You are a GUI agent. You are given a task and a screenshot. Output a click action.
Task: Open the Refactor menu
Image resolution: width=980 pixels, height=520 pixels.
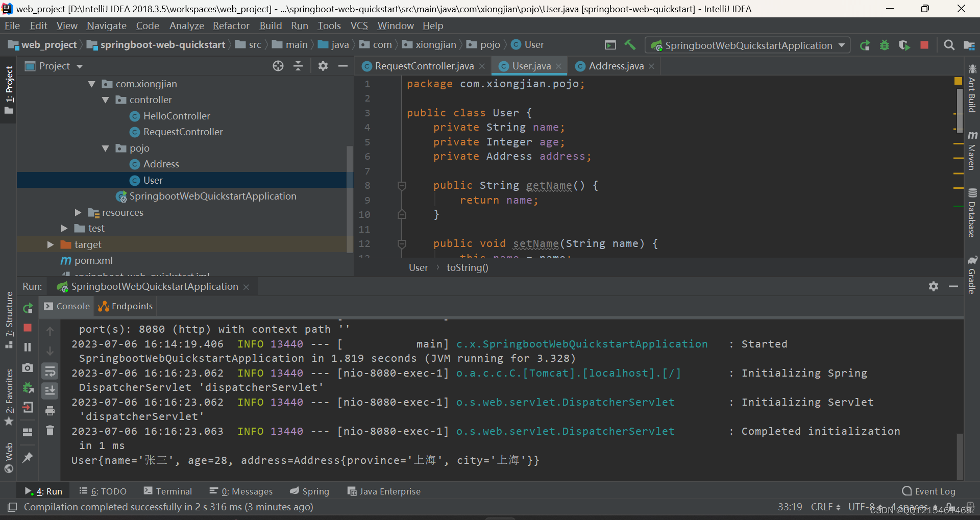[231, 26]
